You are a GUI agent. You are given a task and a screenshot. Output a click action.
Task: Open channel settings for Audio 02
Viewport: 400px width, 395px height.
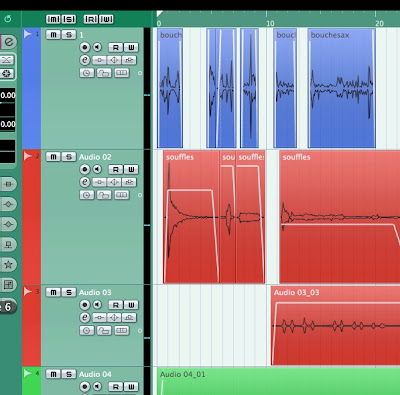coord(85,182)
